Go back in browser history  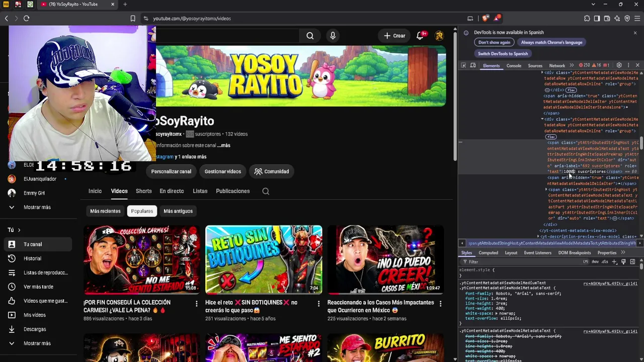7,19
